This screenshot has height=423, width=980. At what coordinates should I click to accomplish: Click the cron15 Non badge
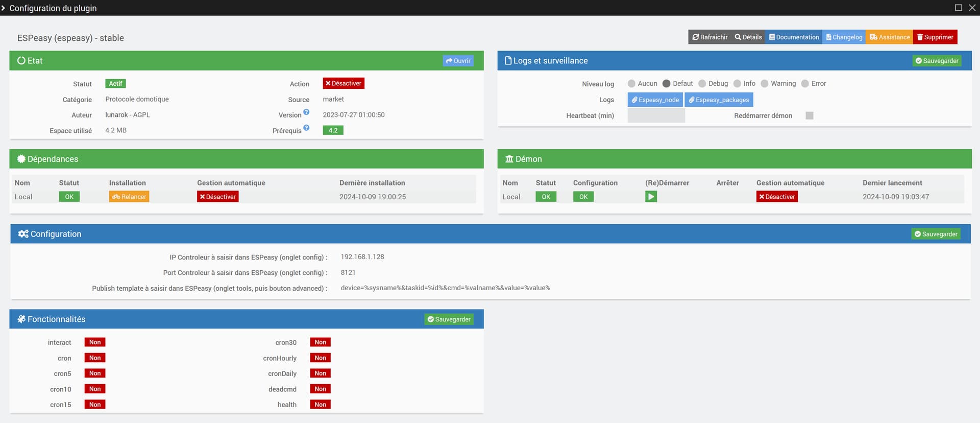click(x=95, y=405)
